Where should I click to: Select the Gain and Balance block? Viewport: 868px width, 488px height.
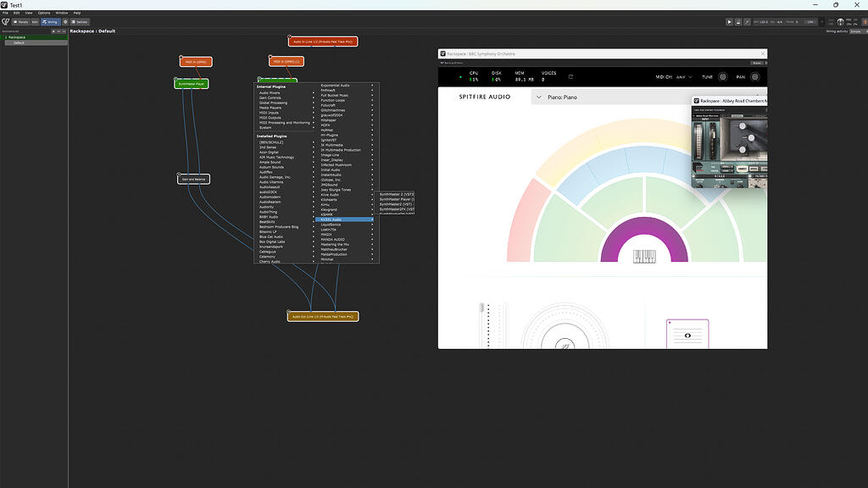tap(192, 179)
